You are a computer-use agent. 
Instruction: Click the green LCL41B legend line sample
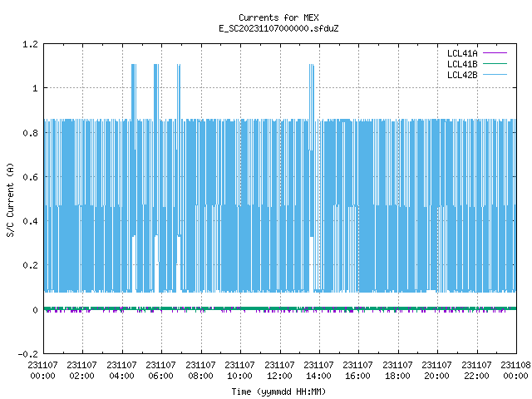point(495,64)
